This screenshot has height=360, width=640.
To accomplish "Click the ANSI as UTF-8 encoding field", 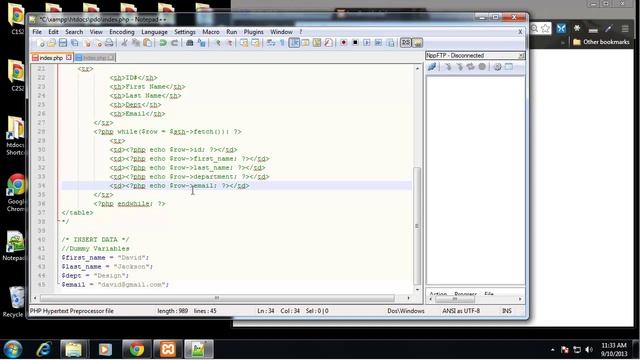I will click(461, 311).
